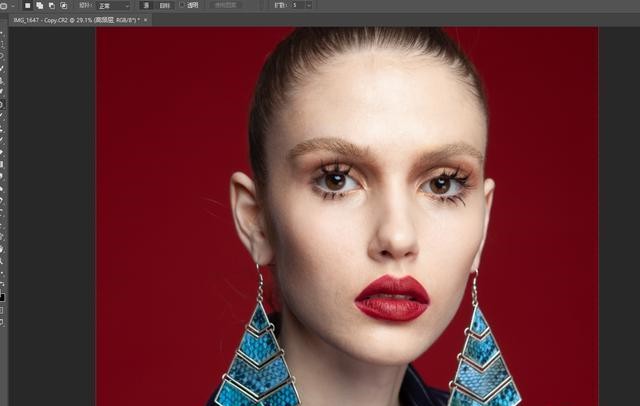Click the 源 (Source) button
This screenshot has width=640, height=406.
click(147, 6)
